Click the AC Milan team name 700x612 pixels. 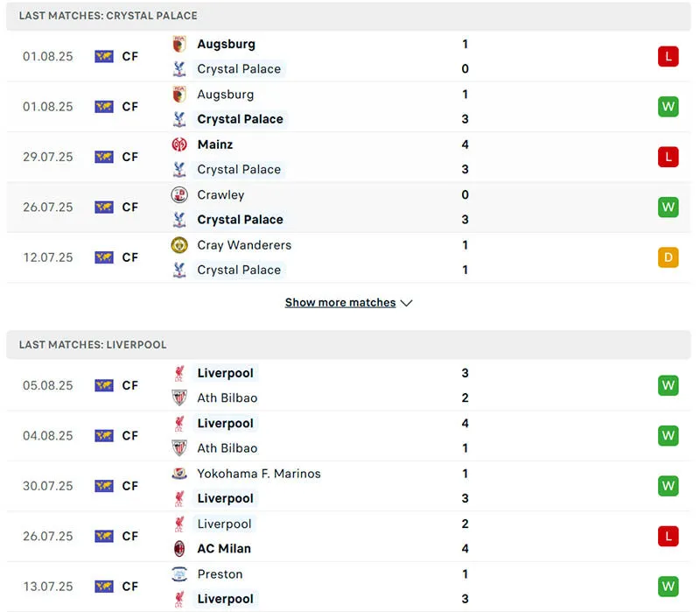point(224,548)
